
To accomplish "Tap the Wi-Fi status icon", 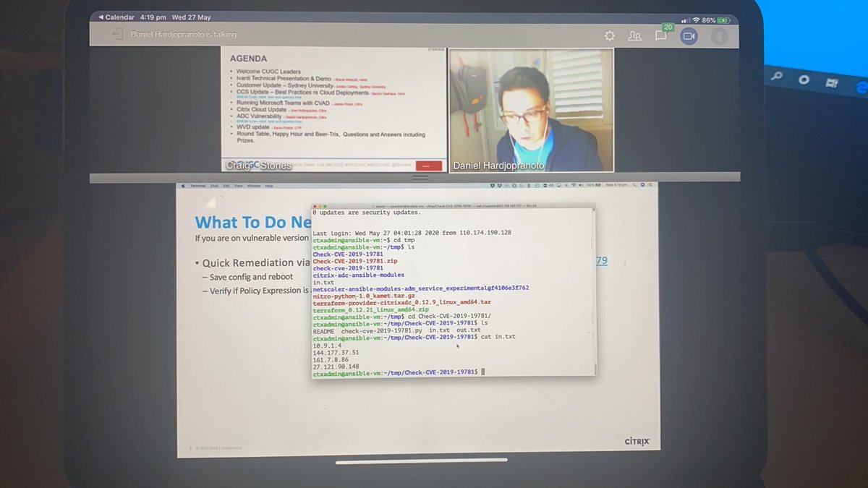I will 696,20.
